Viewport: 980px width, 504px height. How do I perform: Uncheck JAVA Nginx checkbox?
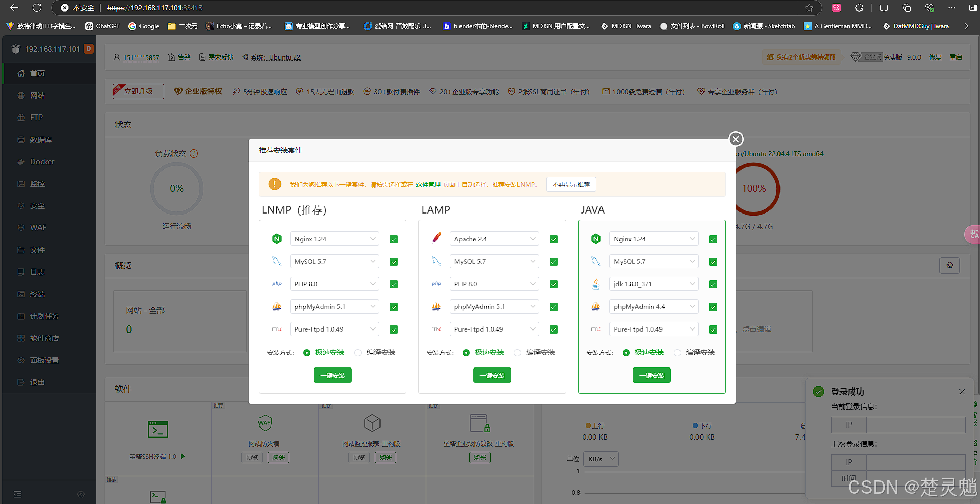tap(713, 239)
